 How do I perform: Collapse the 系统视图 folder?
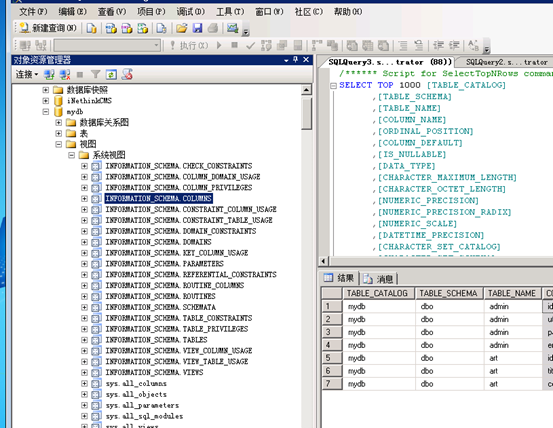[72, 155]
